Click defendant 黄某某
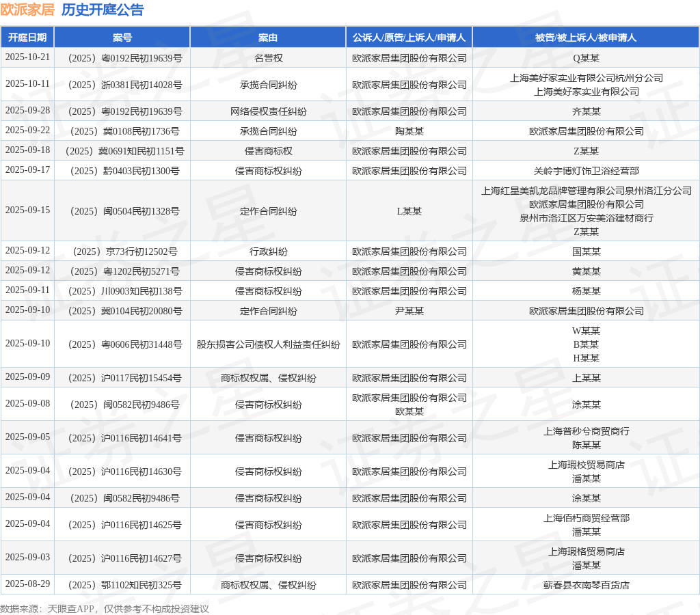700x615 pixels. pyautogui.click(x=586, y=271)
